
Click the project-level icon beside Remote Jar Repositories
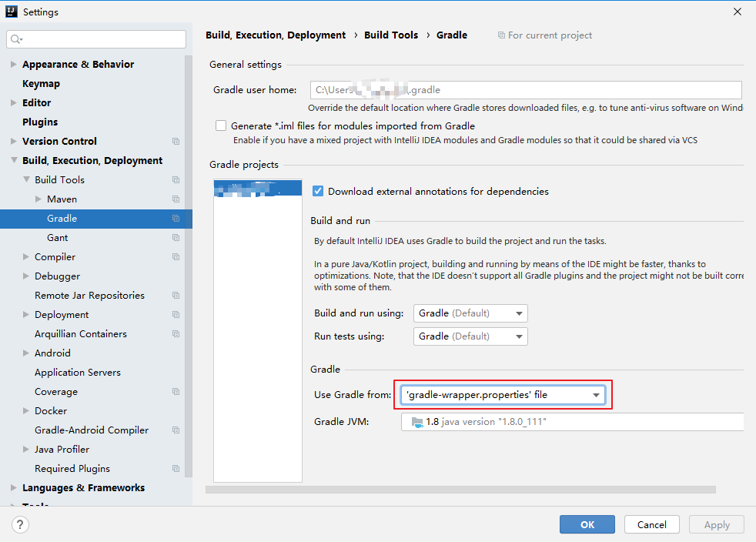tap(176, 296)
